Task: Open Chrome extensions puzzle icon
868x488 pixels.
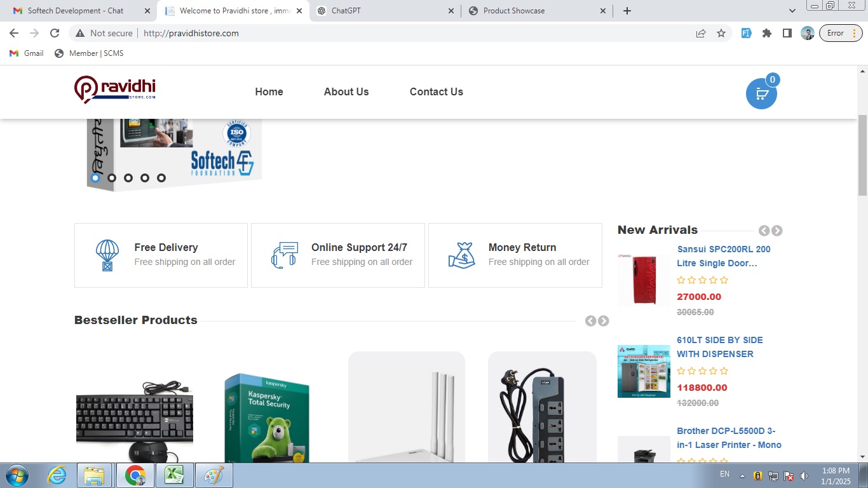Action: [767, 32]
